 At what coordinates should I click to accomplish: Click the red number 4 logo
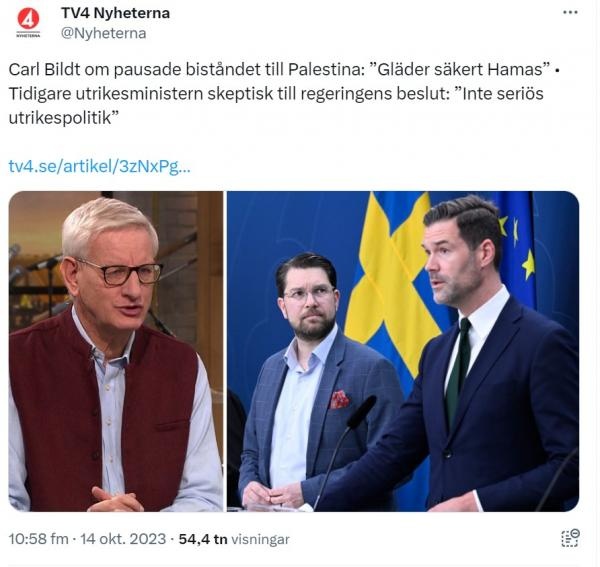tap(28, 19)
